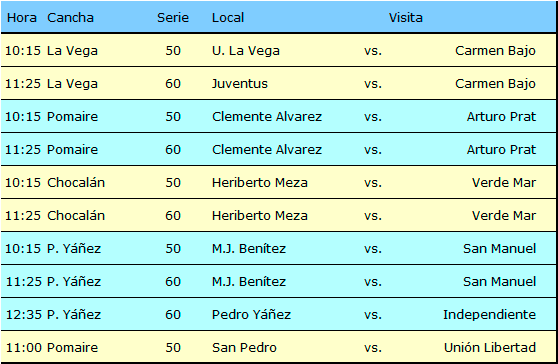
Task: Select Arturo Prat in 10:15 Pomaire row
Action: 501,117
